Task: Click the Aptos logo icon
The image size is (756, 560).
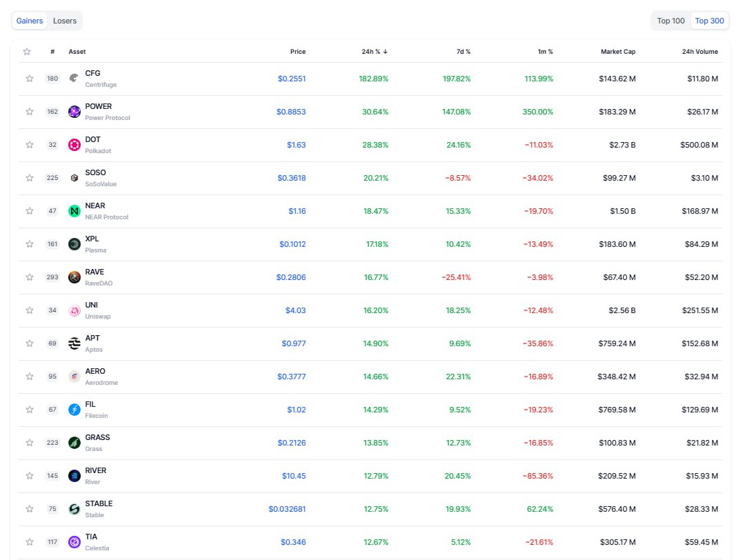Action: 74,343
